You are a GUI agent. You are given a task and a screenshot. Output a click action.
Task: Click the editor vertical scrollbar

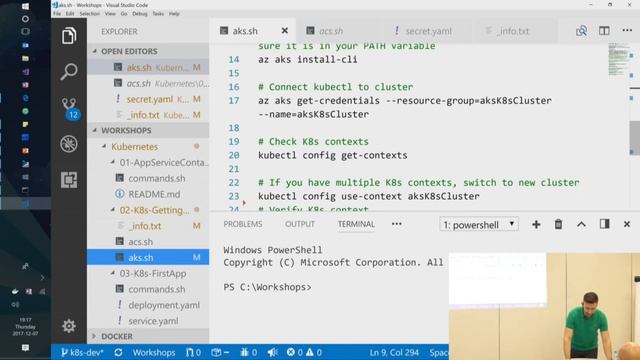tap(634, 138)
